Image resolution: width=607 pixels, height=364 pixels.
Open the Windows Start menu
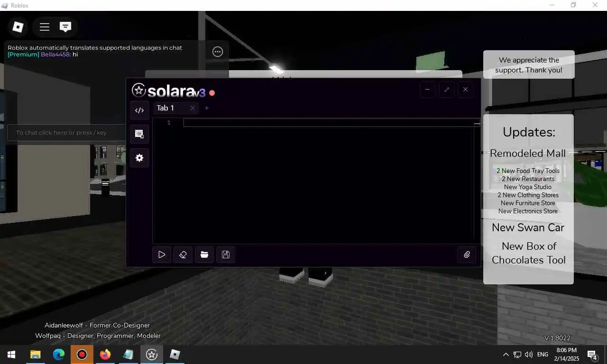point(11,355)
